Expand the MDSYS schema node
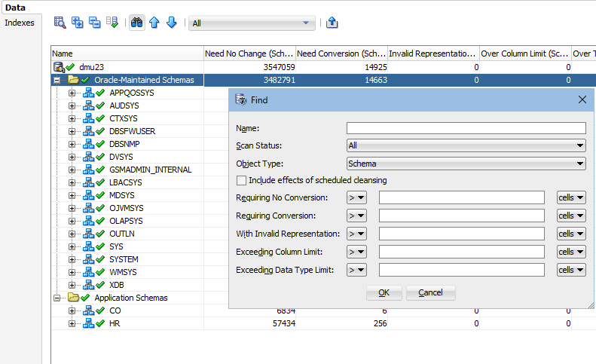Screen dimensions: 596x364 coord(72,195)
